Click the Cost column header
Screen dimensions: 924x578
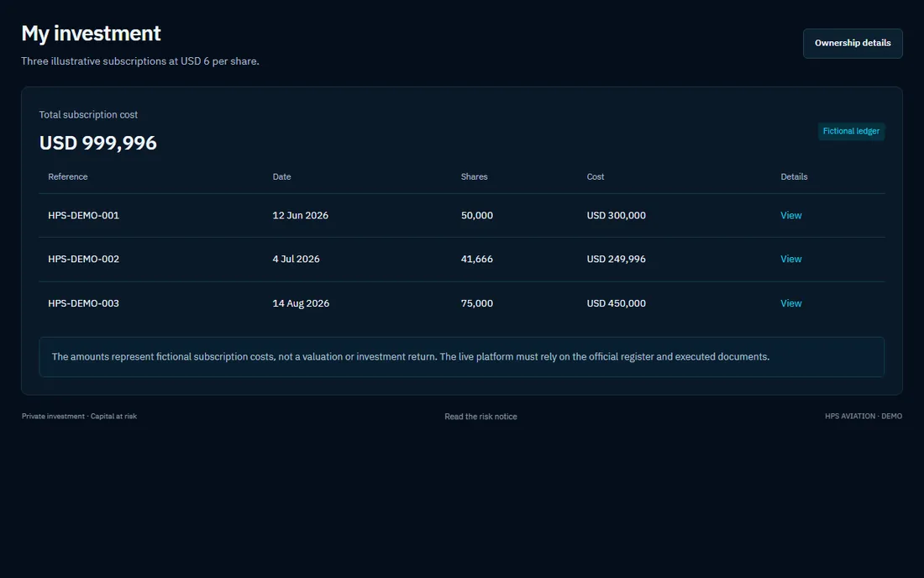[x=596, y=176]
